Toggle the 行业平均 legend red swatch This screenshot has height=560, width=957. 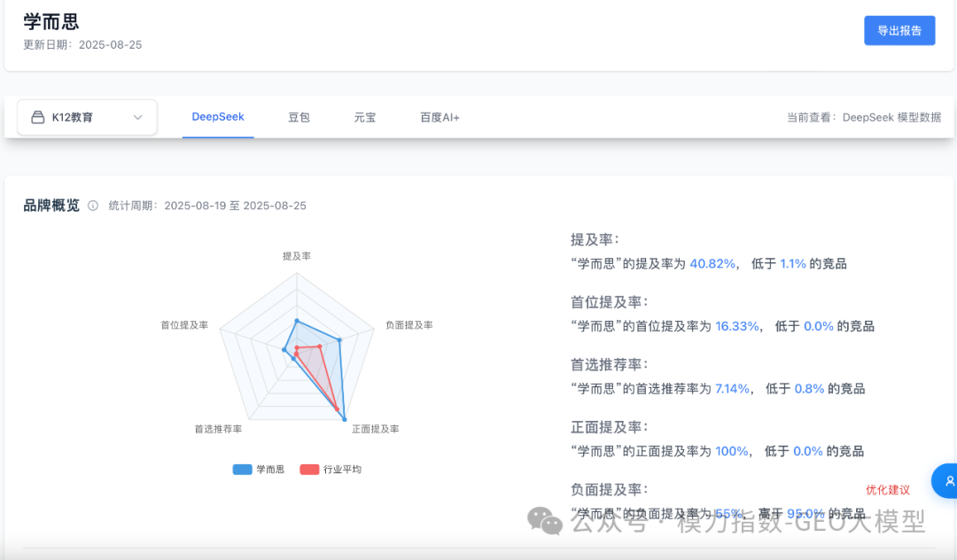pos(309,469)
